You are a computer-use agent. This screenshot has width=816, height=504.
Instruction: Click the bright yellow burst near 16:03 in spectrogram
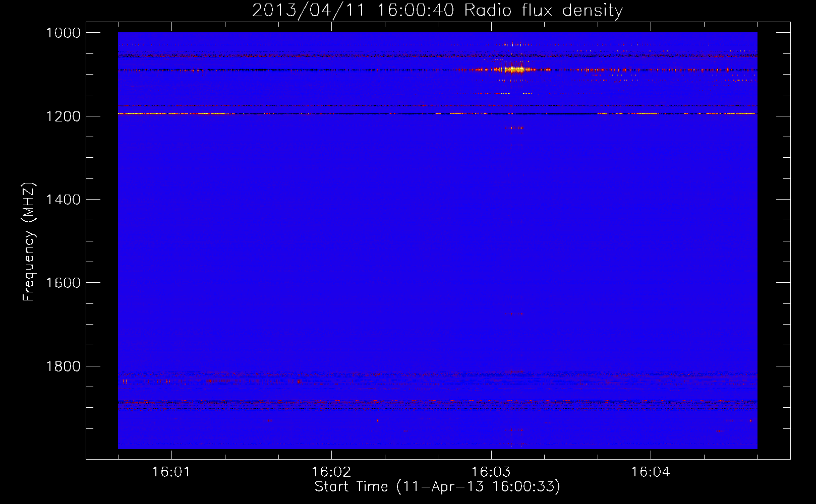(513, 69)
